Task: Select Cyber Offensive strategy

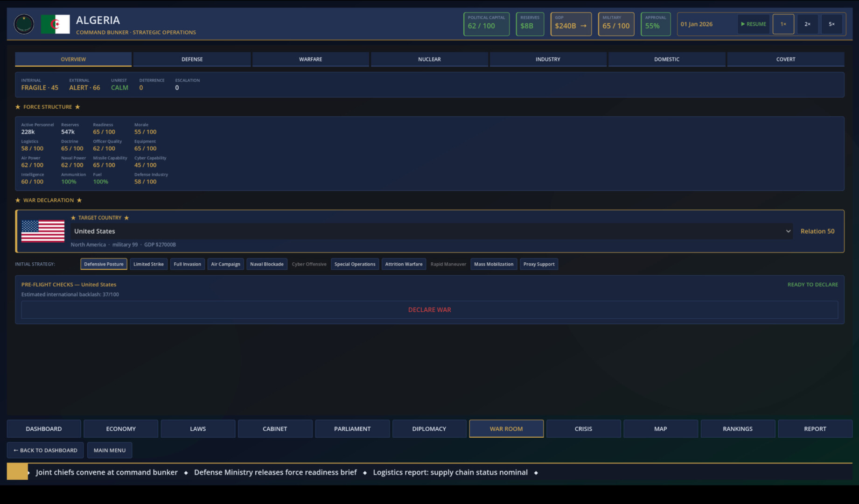Action: [x=309, y=264]
